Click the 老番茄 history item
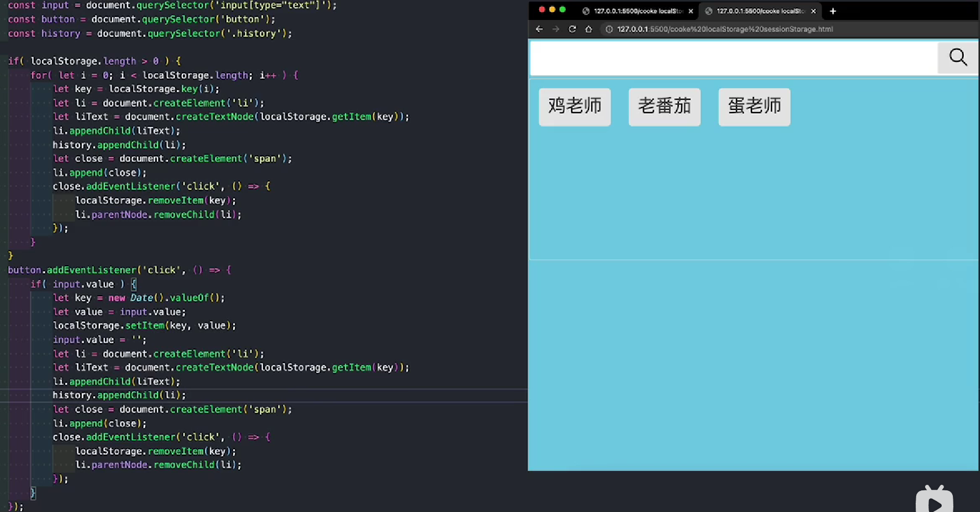The height and width of the screenshot is (512, 980). [664, 107]
